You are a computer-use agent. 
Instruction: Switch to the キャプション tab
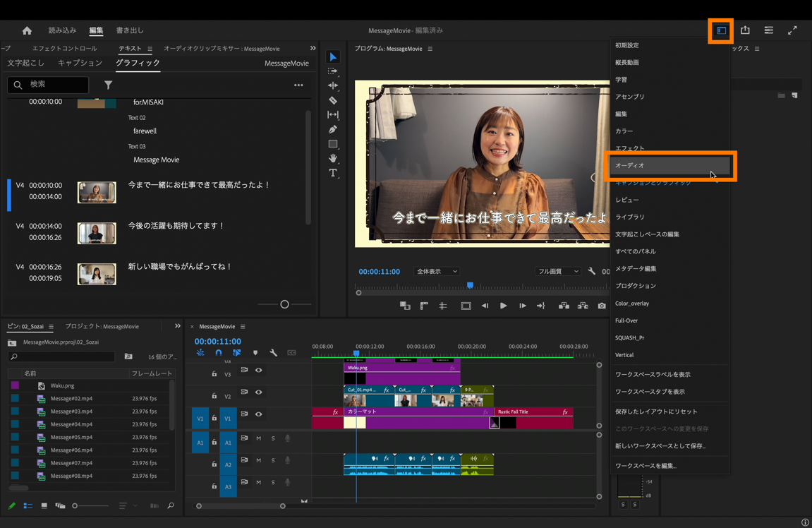[x=80, y=63]
